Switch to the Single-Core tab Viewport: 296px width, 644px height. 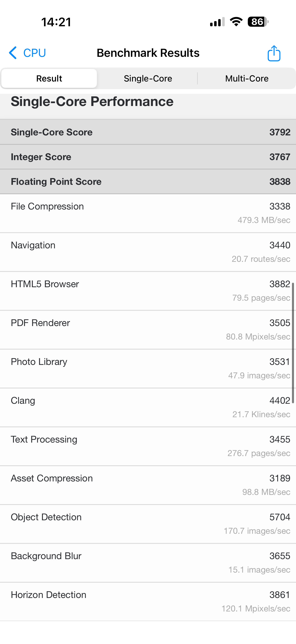[x=148, y=79]
